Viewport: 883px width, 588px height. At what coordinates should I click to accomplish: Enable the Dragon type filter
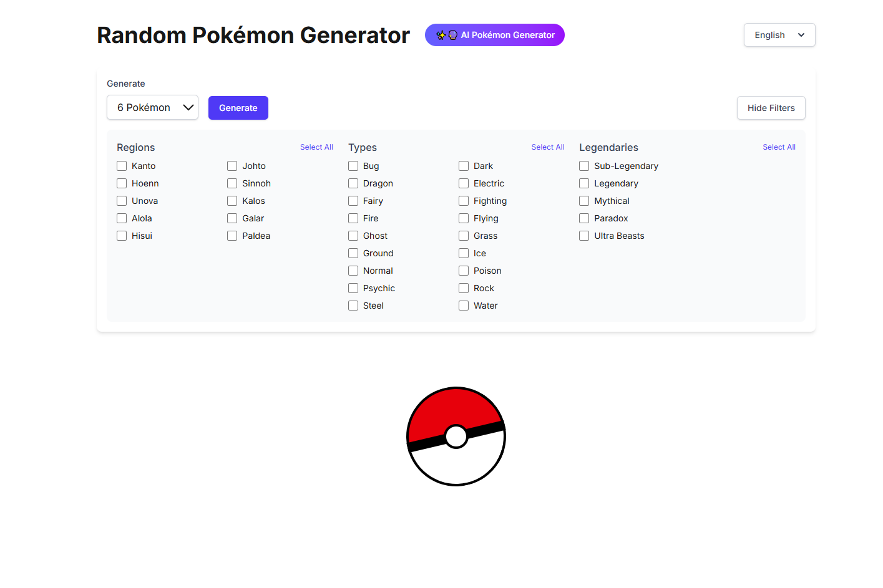pos(353,183)
